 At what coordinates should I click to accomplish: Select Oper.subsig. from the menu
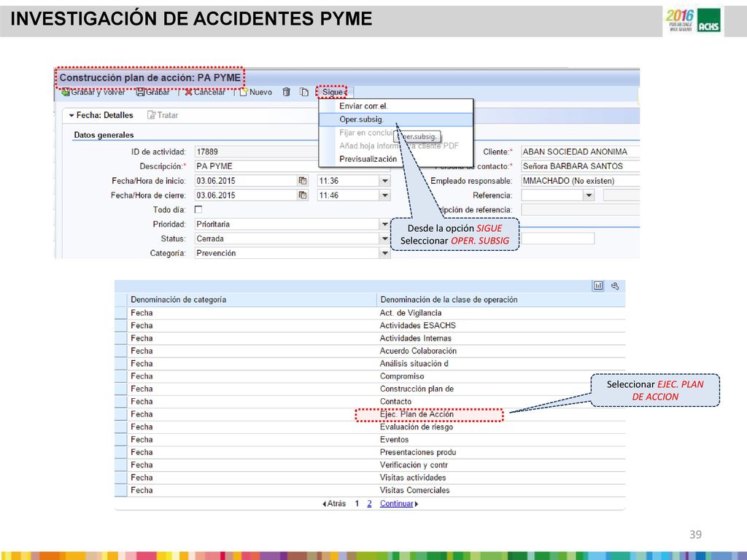coord(361,120)
